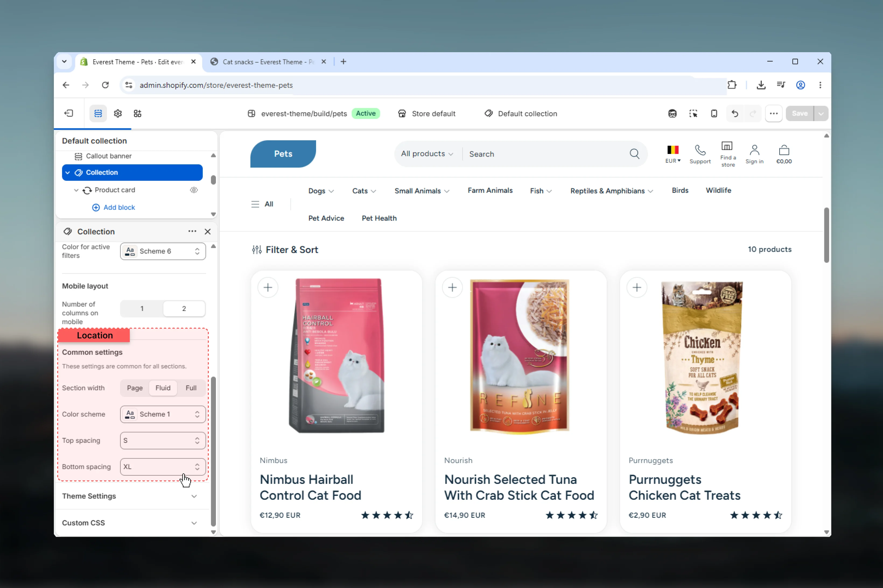Open Chrome profile icon
The image size is (883, 588).
click(800, 85)
